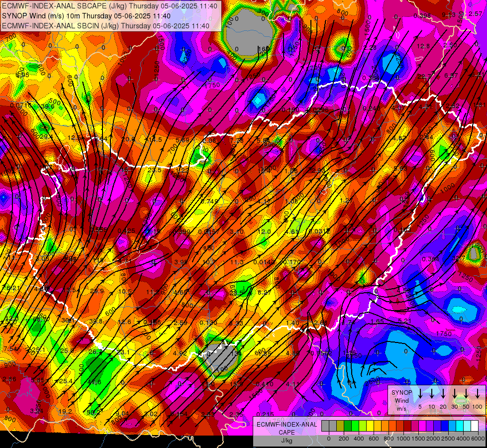Click 'ECMWF-INDEX-ANAL CAPE' legend title
Image resolution: width=487 pixels, height=448 pixels.
pos(287,428)
